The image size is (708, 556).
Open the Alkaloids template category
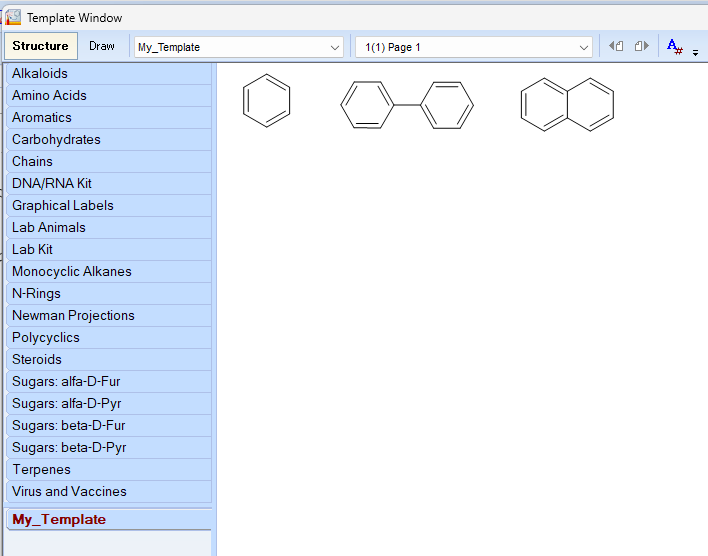click(109, 74)
